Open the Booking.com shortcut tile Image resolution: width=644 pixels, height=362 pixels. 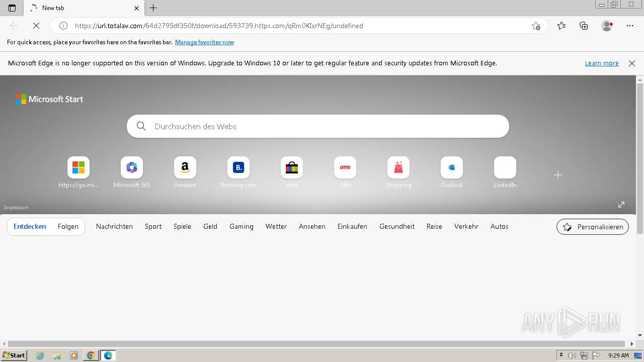[238, 172]
